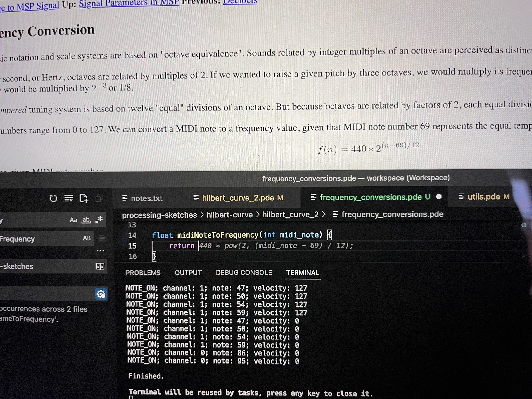
Task: Open the OUTPUT panel tab
Action: 188,273
